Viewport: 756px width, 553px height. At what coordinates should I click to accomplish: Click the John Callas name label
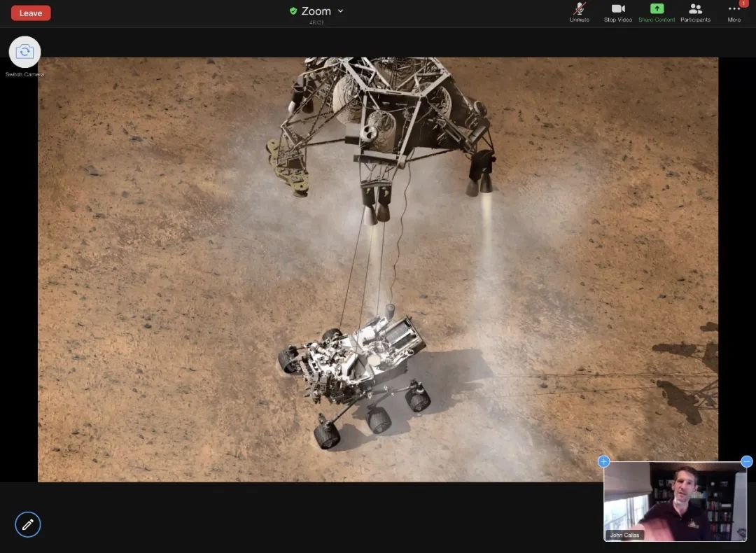tap(624, 535)
